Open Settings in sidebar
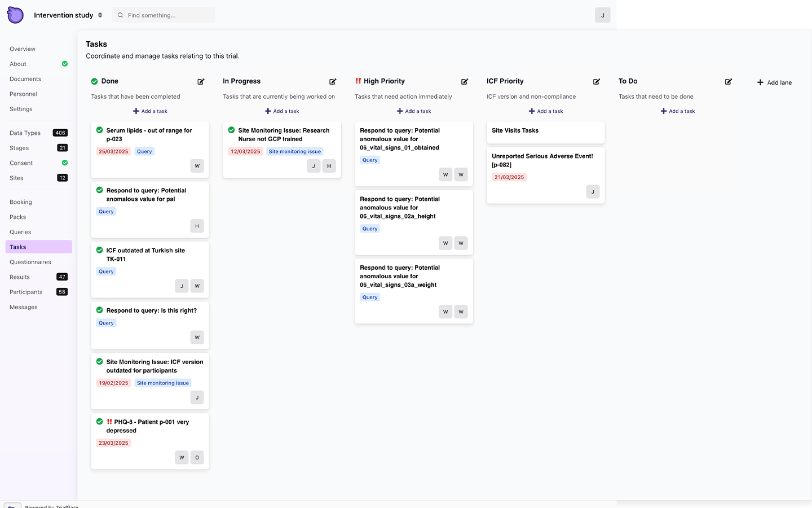This screenshot has height=508, width=812. point(21,109)
